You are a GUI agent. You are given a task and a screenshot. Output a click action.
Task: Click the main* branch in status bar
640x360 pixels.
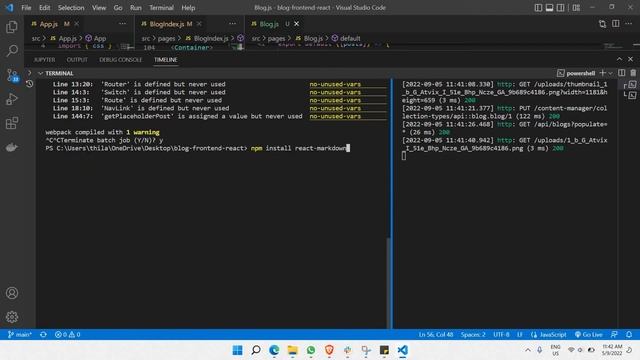20,334
